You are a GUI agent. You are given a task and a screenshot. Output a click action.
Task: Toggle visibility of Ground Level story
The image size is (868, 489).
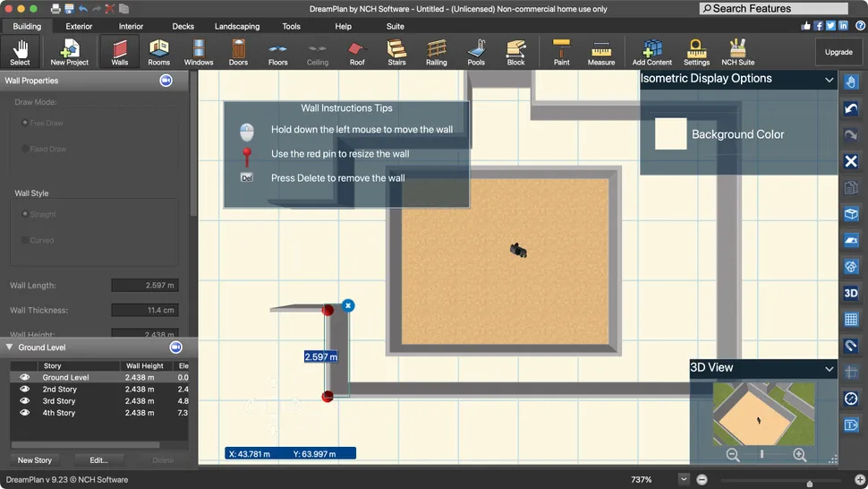pos(25,378)
